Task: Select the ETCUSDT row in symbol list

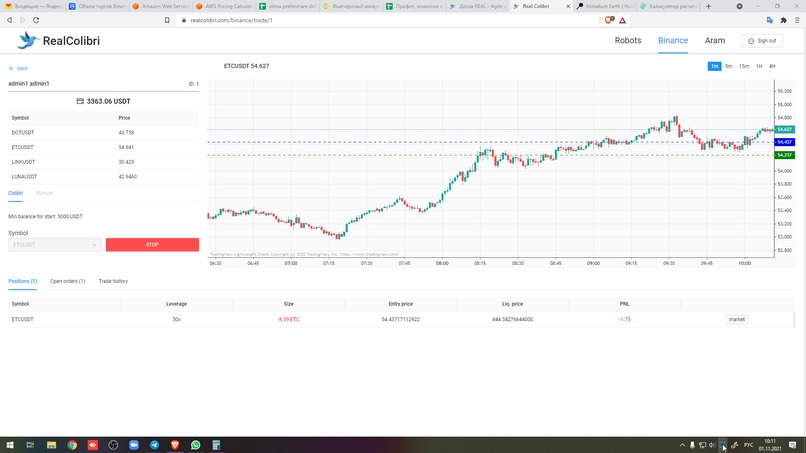Action: point(103,147)
